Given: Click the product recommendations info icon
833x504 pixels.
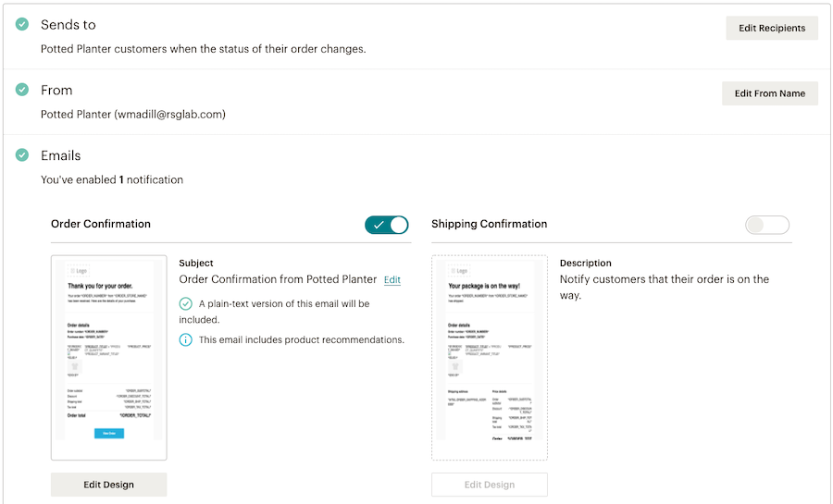Looking at the screenshot, I should pos(186,339).
